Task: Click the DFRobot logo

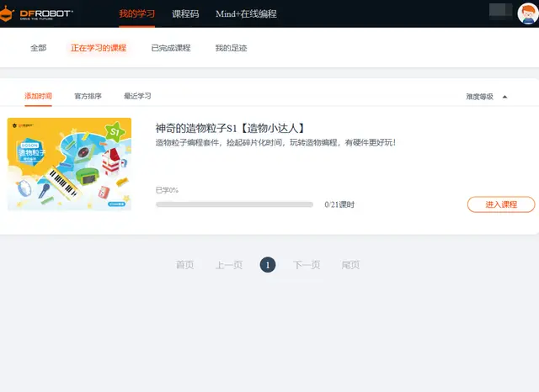Action: click(x=36, y=14)
